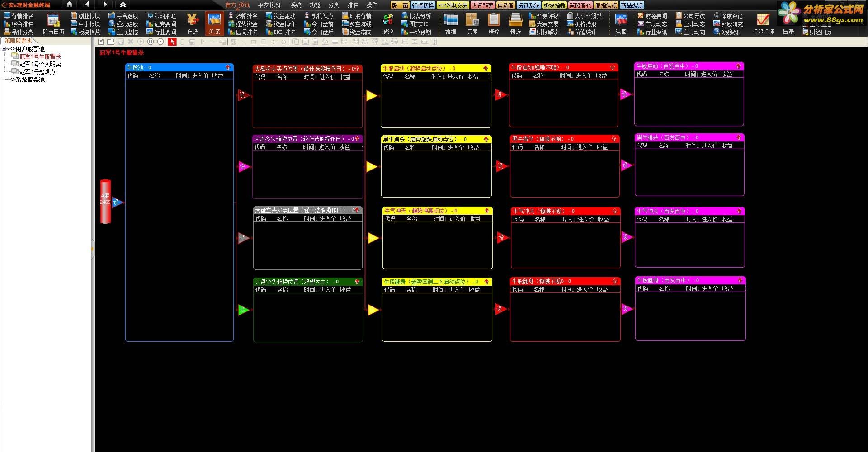Click the blue 设 arrow next to A股 cylinder

click(117, 202)
